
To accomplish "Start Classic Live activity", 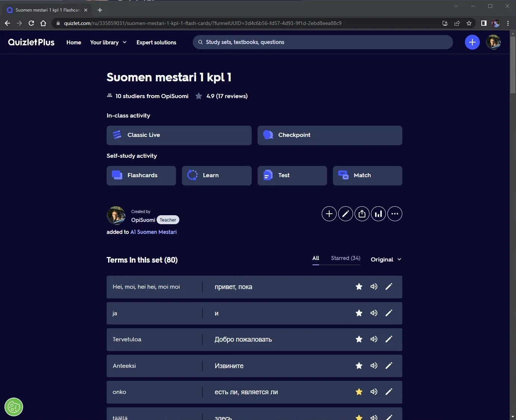I will 179,135.
